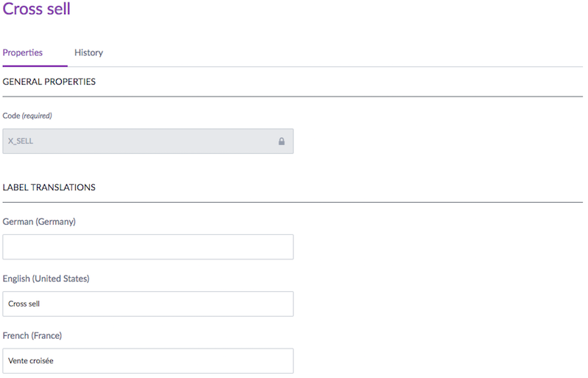Click the LABEL TRANSLATIONS section heading

pyautogui.click(x=49, y=188)
